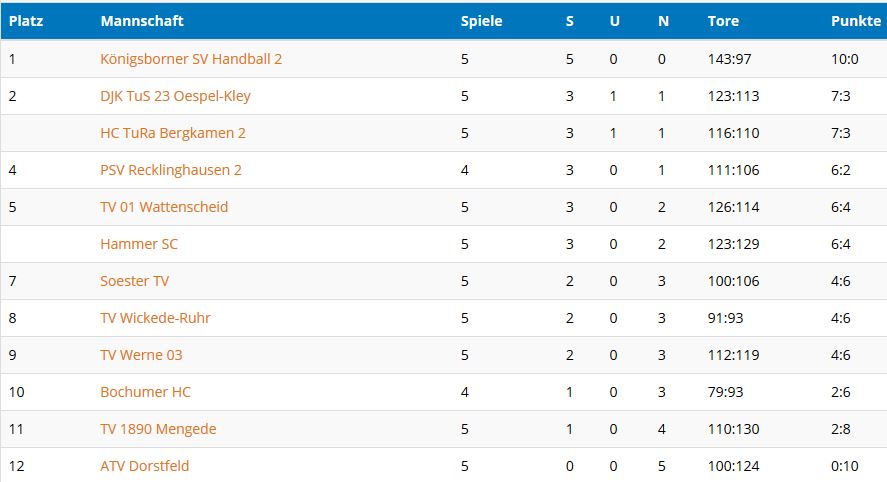Select the TV 1890 Mengede link

(158, 429)
